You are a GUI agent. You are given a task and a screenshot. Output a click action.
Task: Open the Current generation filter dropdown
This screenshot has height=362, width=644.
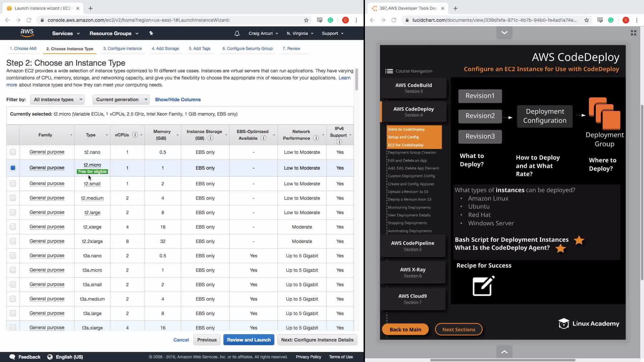point(121,100)
